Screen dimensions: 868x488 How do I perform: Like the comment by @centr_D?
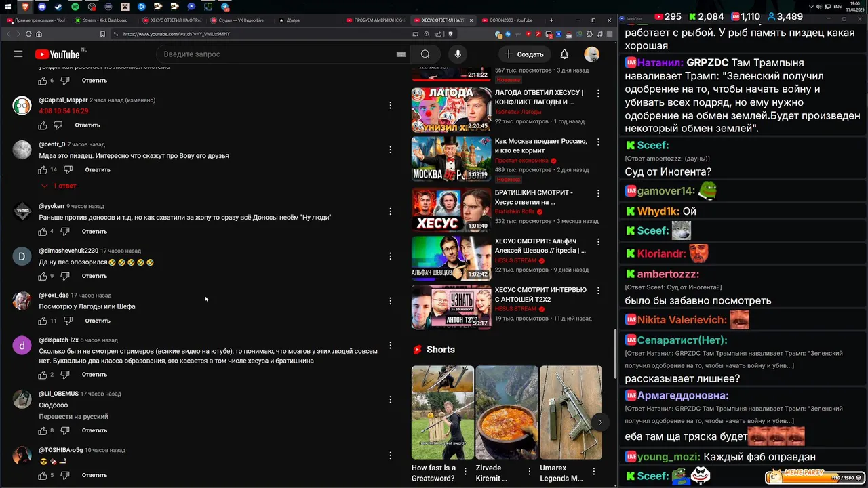(x=43, y=169)
